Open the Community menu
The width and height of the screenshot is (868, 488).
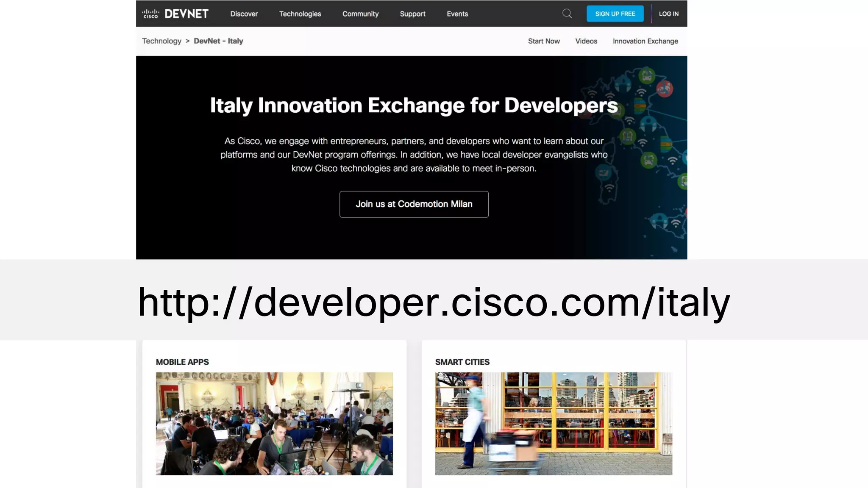[360, 14]
